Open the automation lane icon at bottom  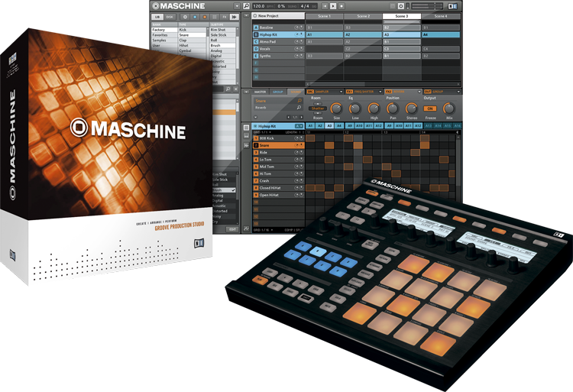(x=246, y=229)
